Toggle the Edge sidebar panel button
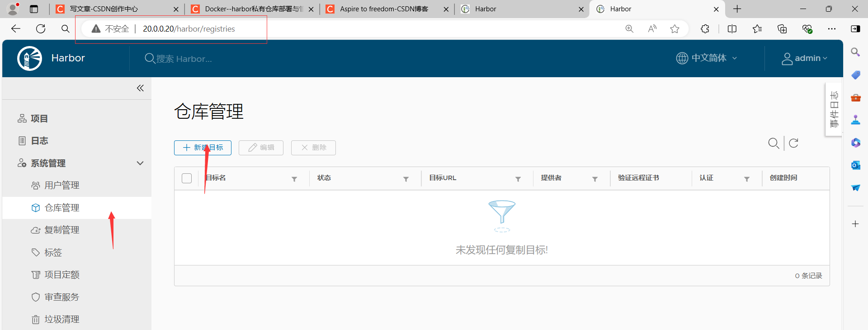This screenshot has width=868, height=330. click(x=855, y=29)
